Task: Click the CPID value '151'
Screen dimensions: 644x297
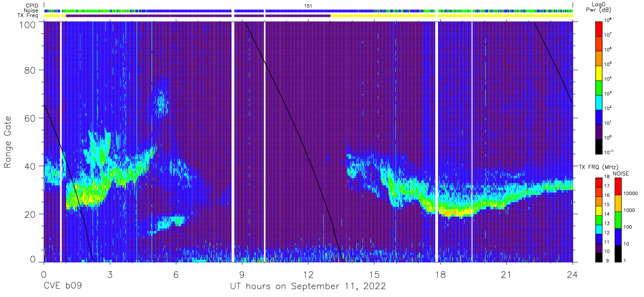Action: click(x=308, y=5)
